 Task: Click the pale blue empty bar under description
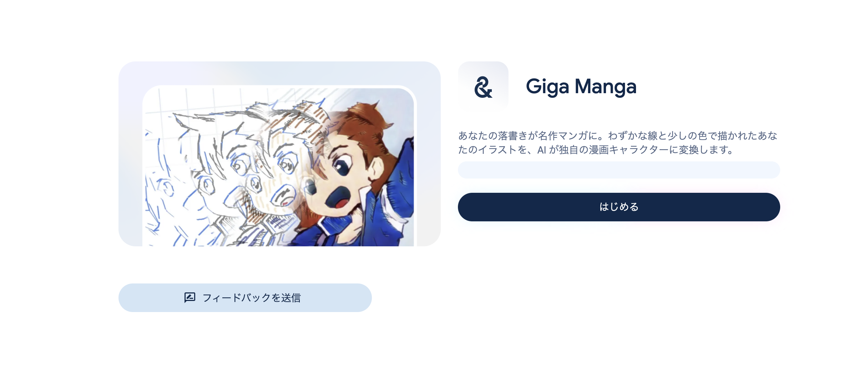[x=619, y=170]
